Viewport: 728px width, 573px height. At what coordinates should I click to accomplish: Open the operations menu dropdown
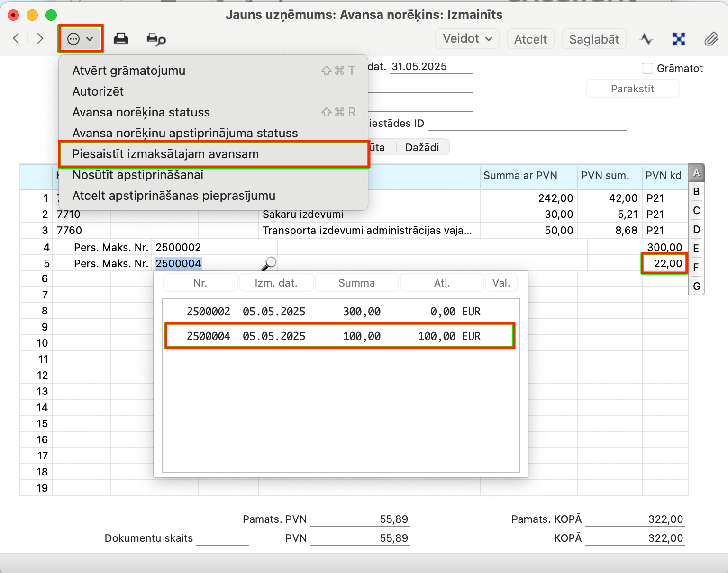coord(80,39)
